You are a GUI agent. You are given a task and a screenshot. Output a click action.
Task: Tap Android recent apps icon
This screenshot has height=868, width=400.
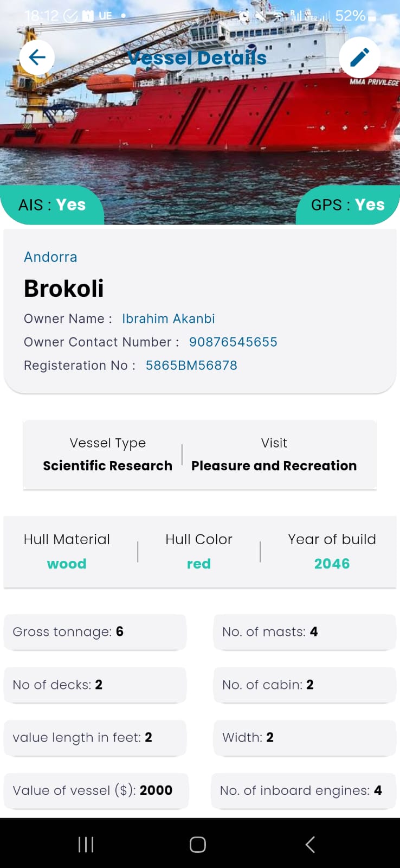(86, 844)
